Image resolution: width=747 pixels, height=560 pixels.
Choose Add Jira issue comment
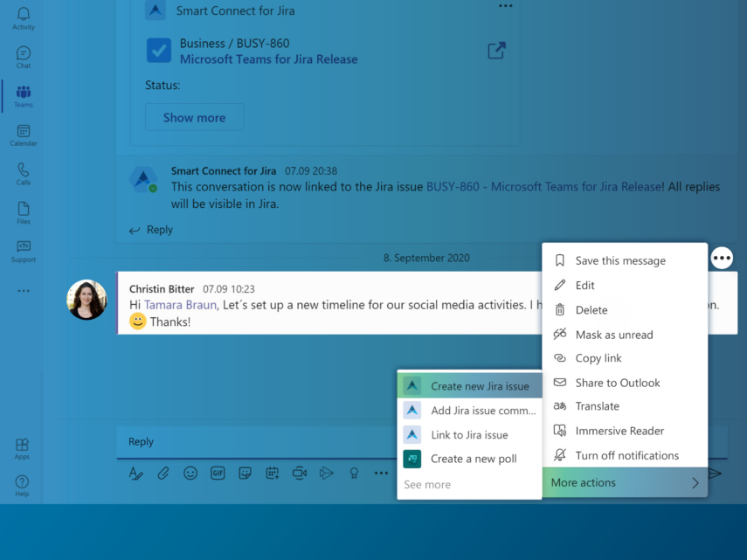(x=469, y=411)
